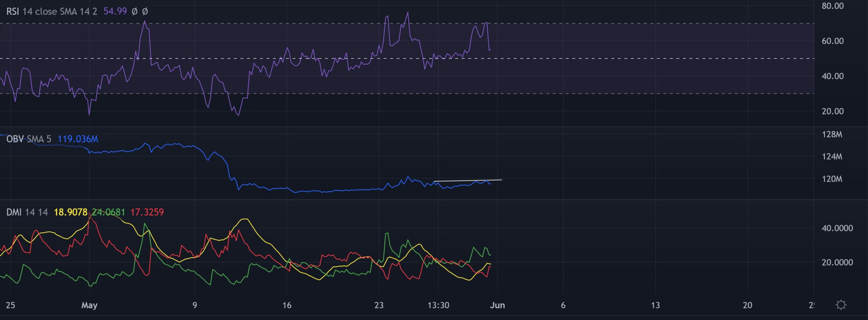Select the OBV indicator label
Image resolution: width=868 pixels, height=320 pixels.
click(15, 139)
